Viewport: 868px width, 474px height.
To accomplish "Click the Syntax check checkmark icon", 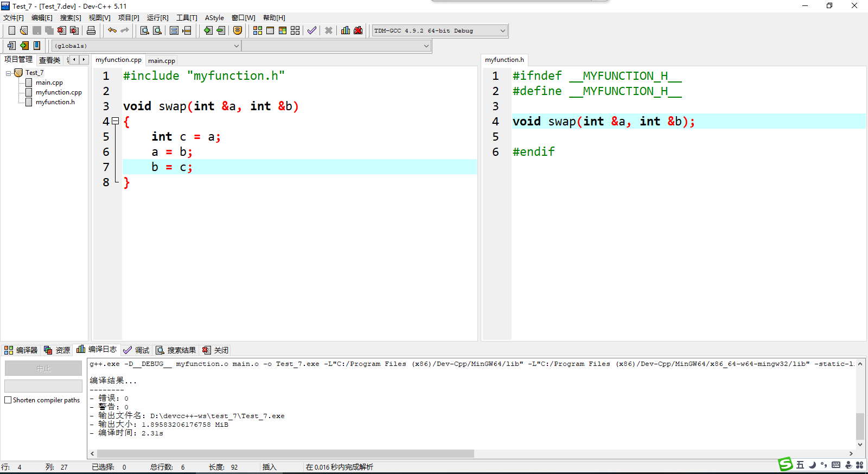I will pos(311,30).
